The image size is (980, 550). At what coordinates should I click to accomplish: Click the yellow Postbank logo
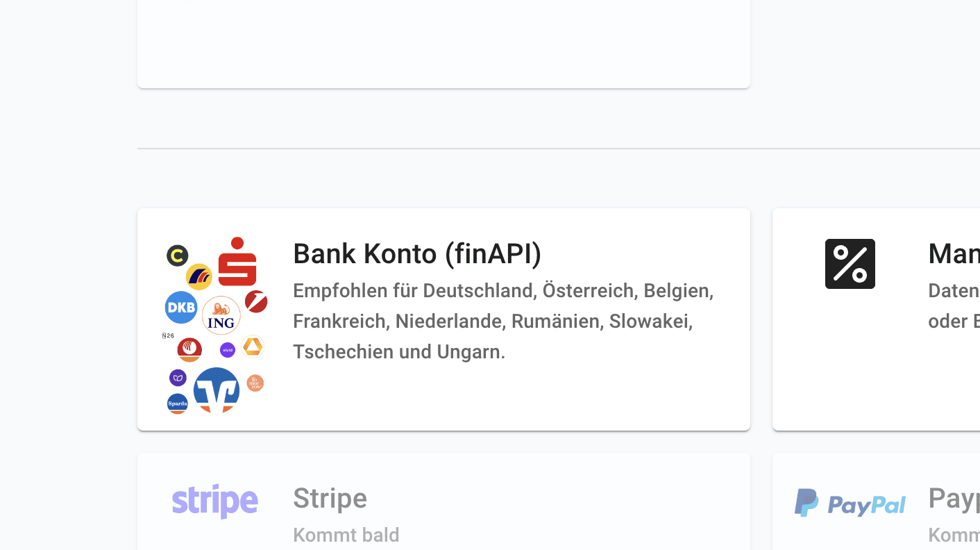(199, 276)
